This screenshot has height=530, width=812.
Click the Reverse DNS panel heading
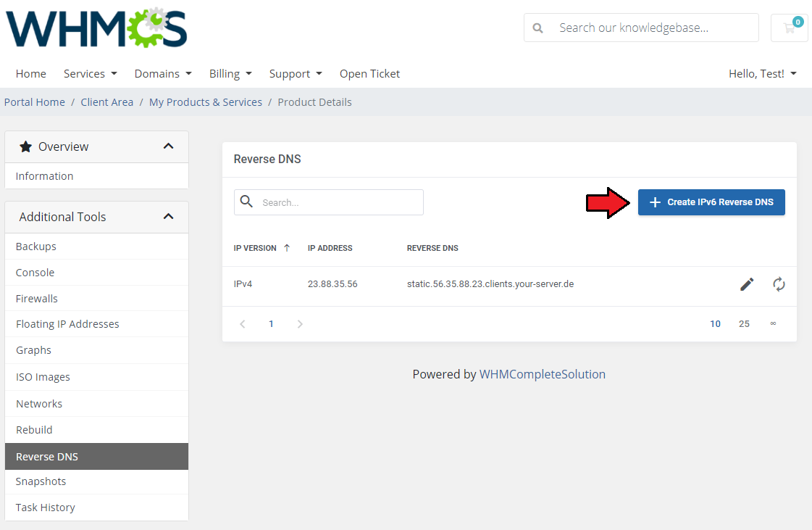pyautogui.click(x=267, y=160)
